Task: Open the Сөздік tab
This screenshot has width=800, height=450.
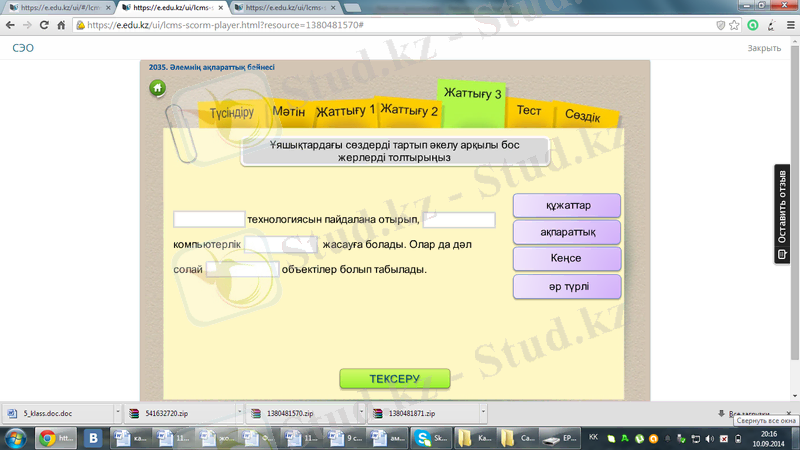Action: (582, 117)
